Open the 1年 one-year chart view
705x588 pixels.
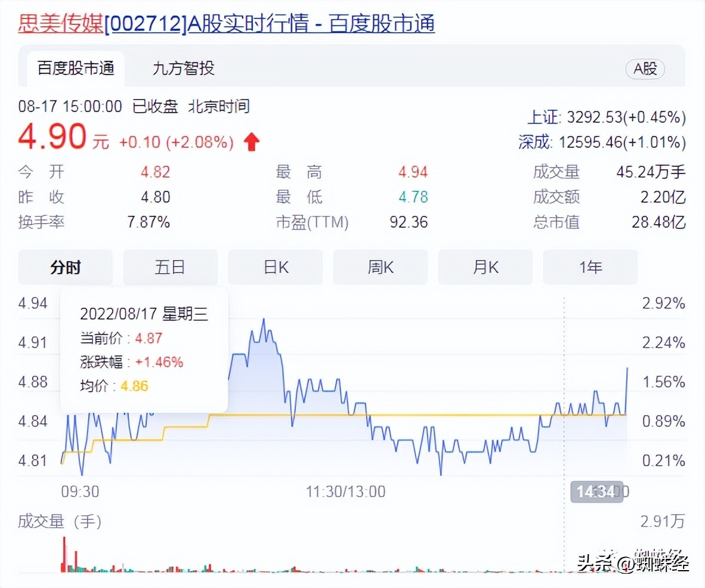click(x=590, y=267)
